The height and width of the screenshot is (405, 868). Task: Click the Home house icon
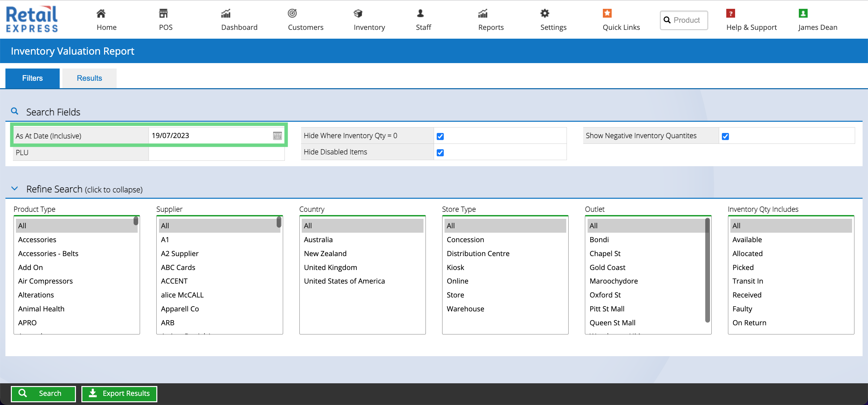[101, 14]
